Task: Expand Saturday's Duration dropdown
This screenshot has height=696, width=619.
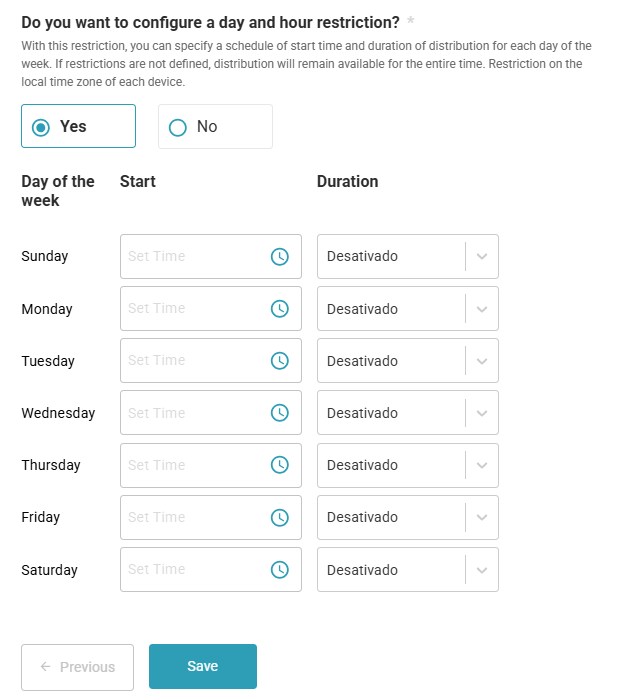Action: tap(408, 569)
